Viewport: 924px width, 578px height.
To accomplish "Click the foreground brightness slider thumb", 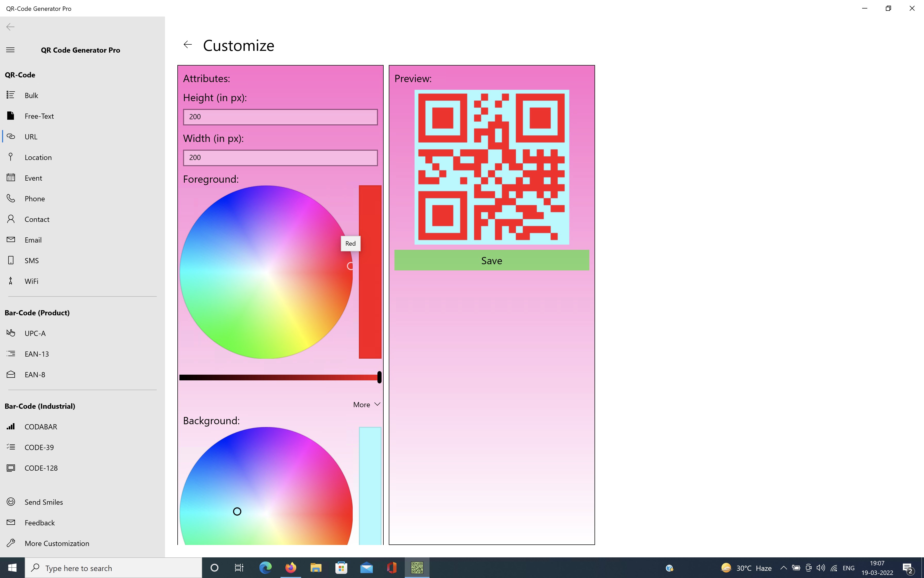I will [379, 377].
